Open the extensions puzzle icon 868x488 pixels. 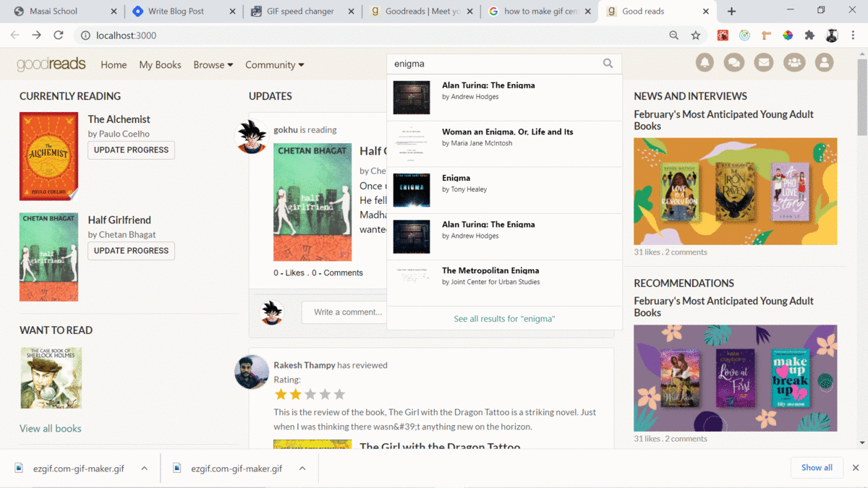tap(809, 35)
